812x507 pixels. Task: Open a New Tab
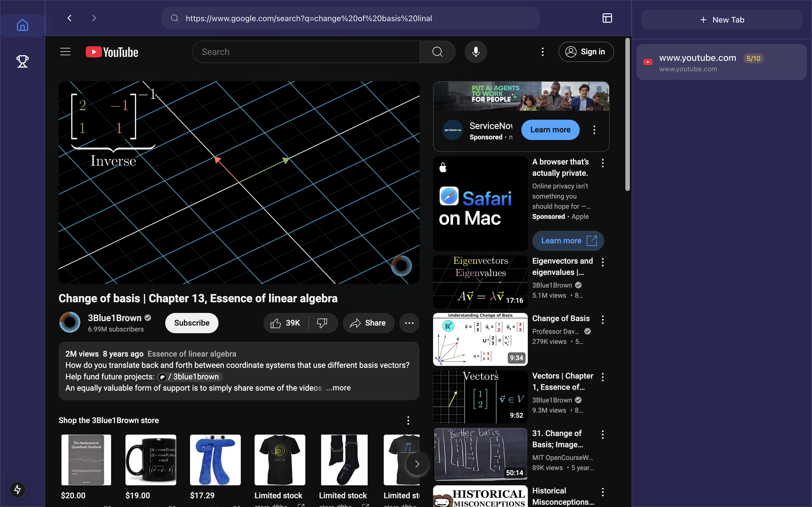click(721, 20)
